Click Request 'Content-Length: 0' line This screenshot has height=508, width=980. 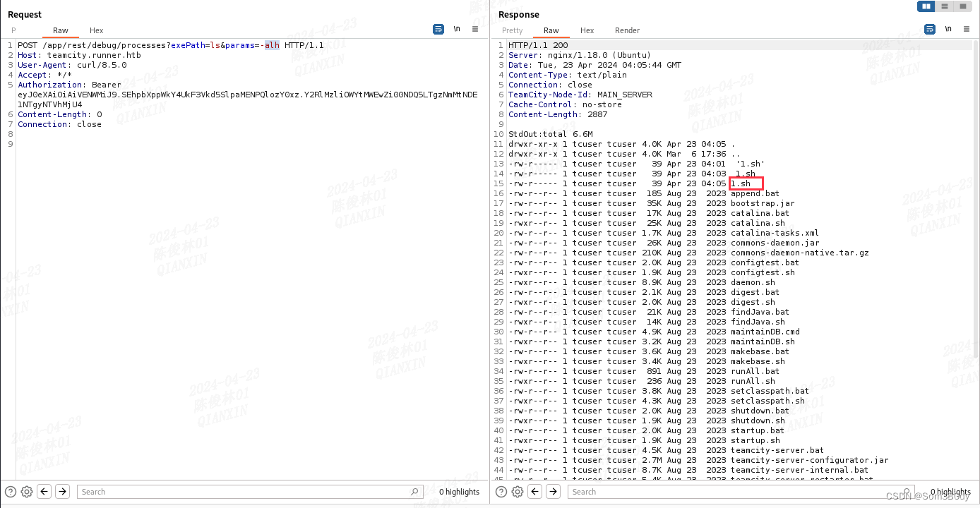[x=59, y=114]
